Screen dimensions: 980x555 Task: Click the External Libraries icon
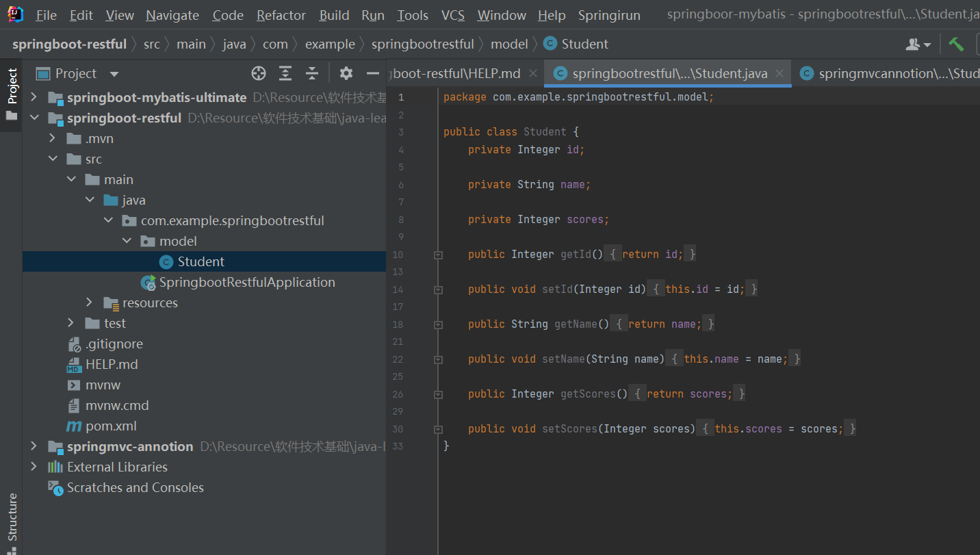55,467
